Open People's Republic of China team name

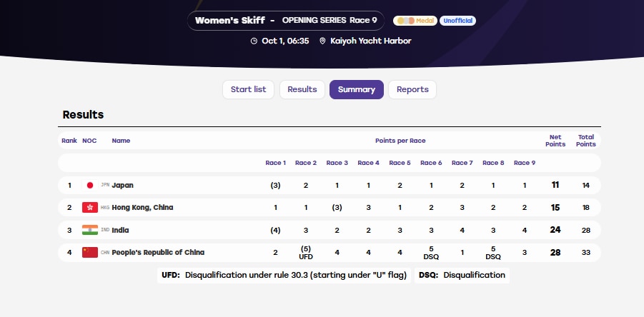[x=158, y=252]
